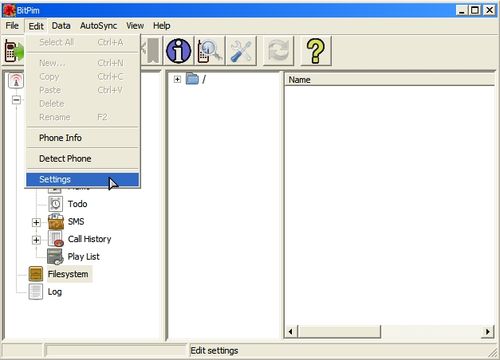
Task: Click the Detect Phone magnifier toolbar icon
Action: pyautogui.click(x=210, y=51)
